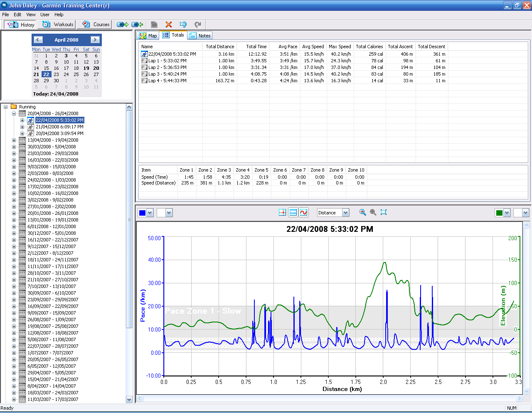Go to previous month in calendar

coord(38,40)
